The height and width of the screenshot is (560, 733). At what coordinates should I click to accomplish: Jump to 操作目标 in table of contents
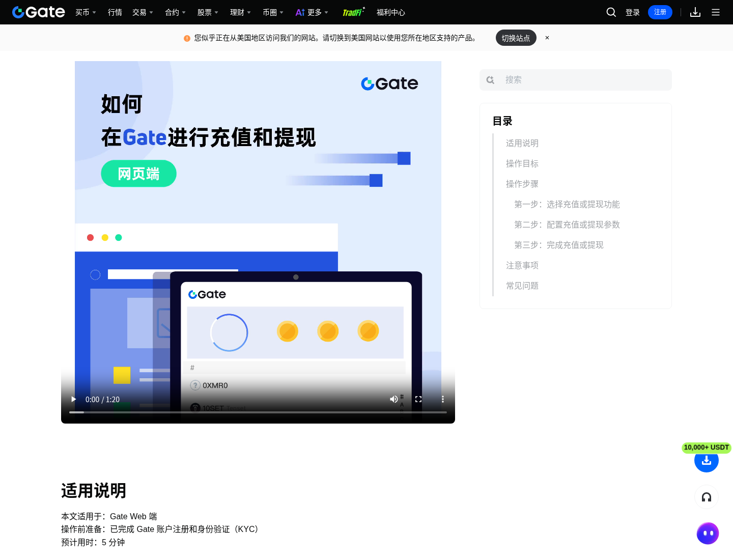[x=522, y=164]
